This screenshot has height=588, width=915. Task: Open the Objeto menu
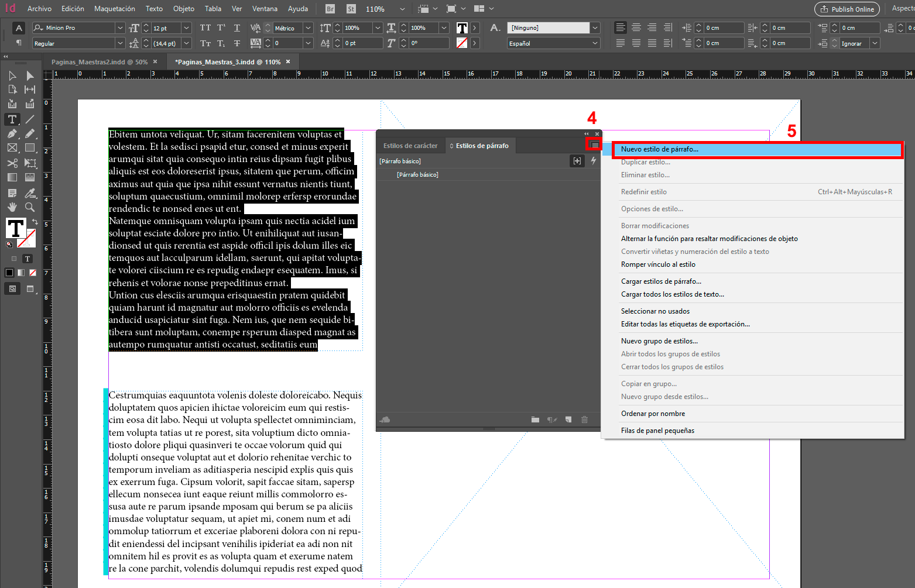[x=183, y=9]
